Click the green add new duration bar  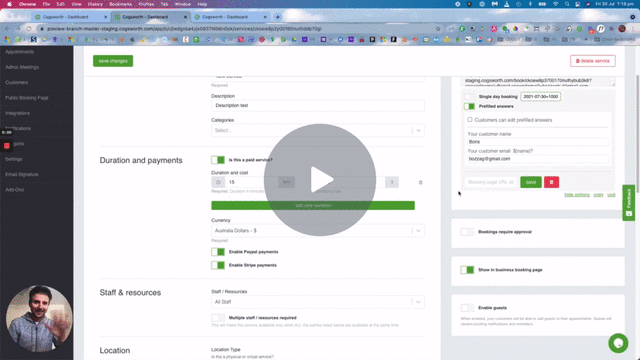(313, 205)
